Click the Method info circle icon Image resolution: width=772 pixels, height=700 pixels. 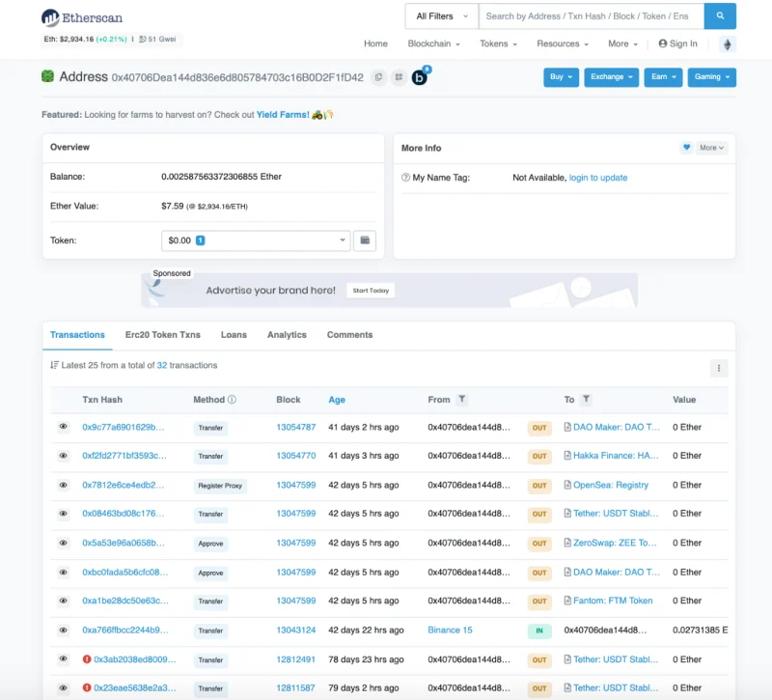click(x=232, y=400)
